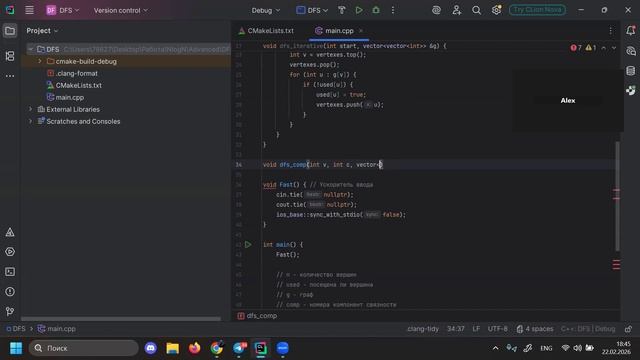
Task: Open more run actions menu
Action: (393, 10)
